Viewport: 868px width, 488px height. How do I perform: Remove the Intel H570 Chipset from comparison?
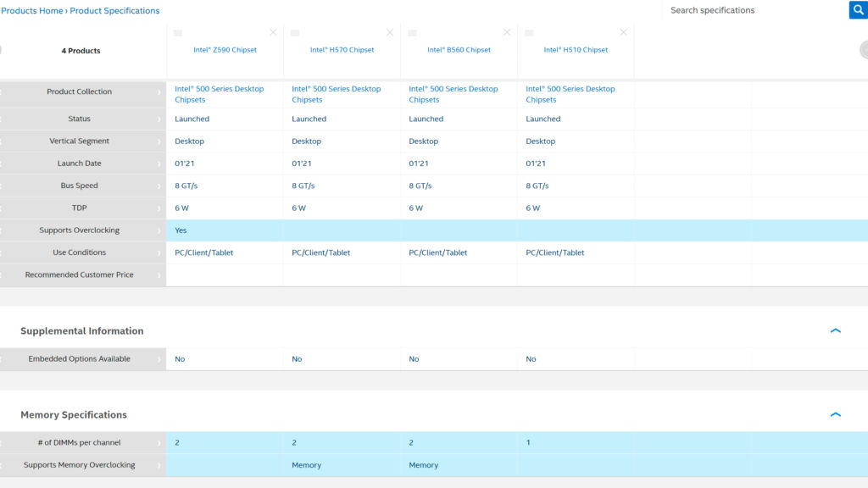coord(390,33)
